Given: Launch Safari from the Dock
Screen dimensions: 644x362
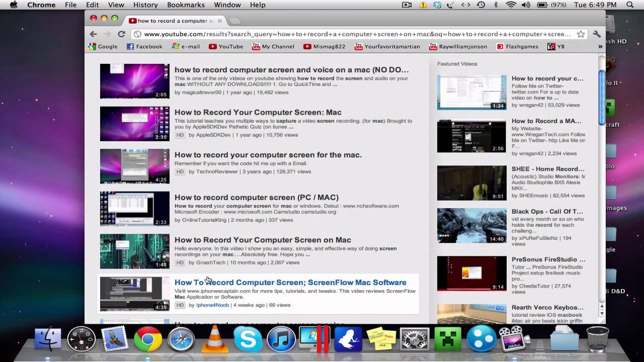Looking at the screenshot, I should (x=181, y=339).
